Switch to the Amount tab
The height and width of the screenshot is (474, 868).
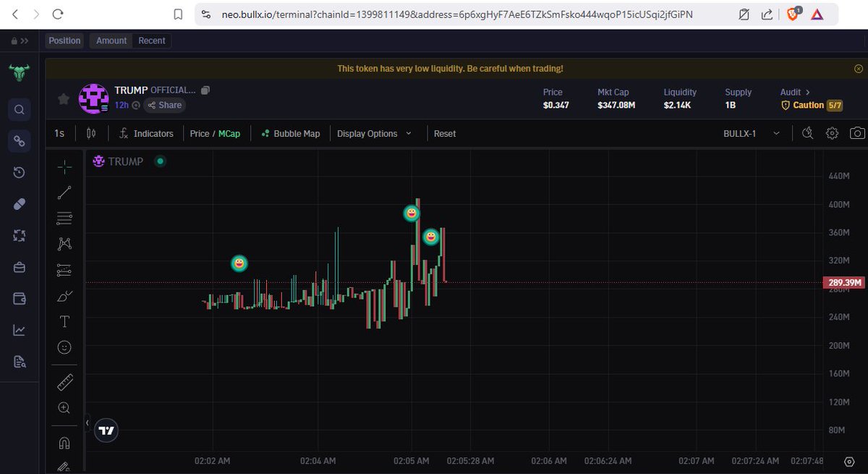coord(111,41)
